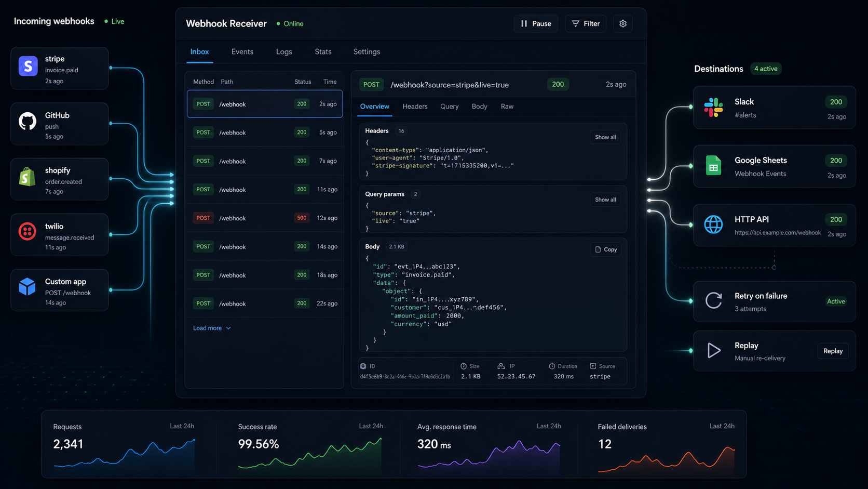Show all Query params
Screen dimensions: 868x489
coord(605,200)
